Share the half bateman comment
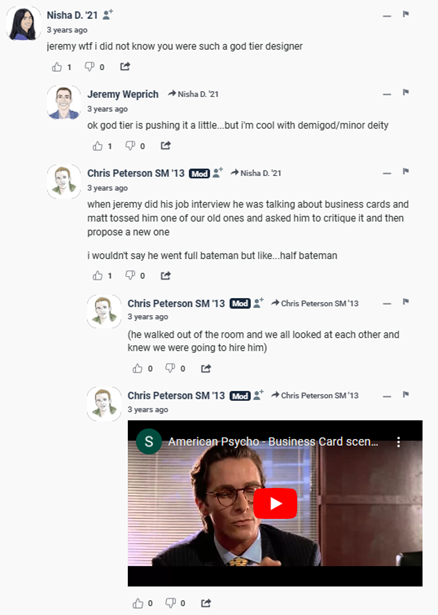The width and height of the screenshot is (438, 615). pos(165,276)
